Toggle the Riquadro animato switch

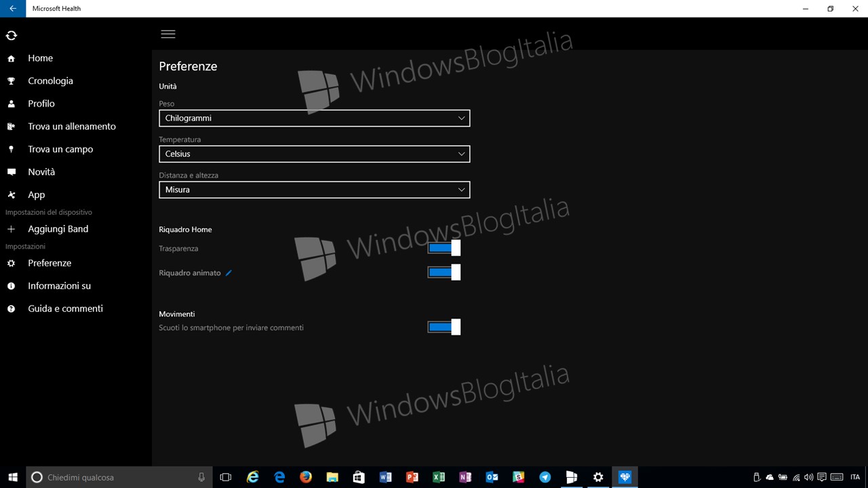pyautogui.click(x=444, y=272)
